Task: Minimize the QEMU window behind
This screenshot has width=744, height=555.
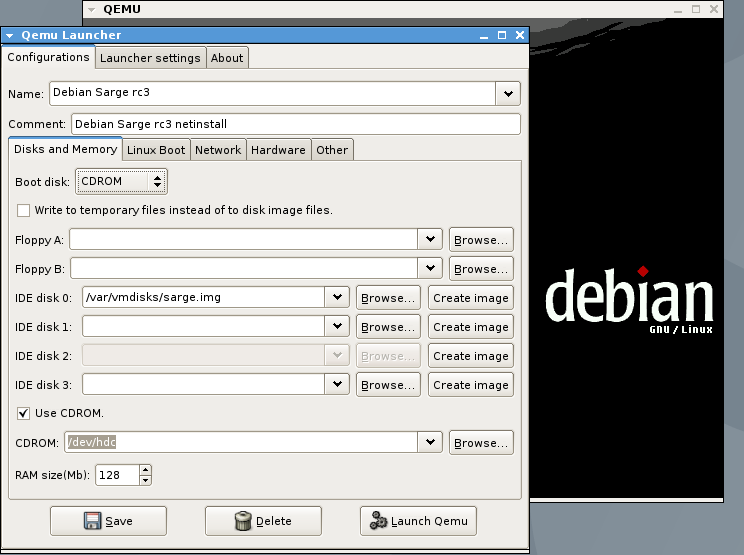Action: tap(678, 9)
